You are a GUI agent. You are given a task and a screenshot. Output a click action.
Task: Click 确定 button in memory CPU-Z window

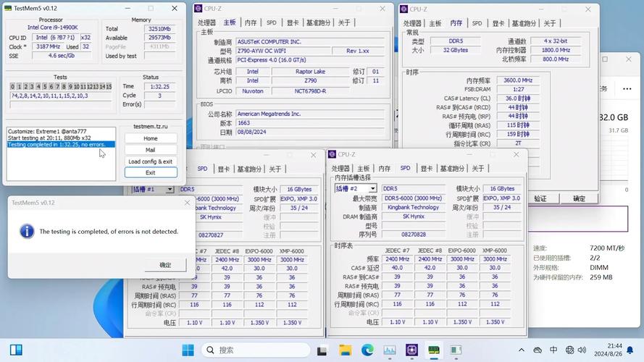point(579,198)
